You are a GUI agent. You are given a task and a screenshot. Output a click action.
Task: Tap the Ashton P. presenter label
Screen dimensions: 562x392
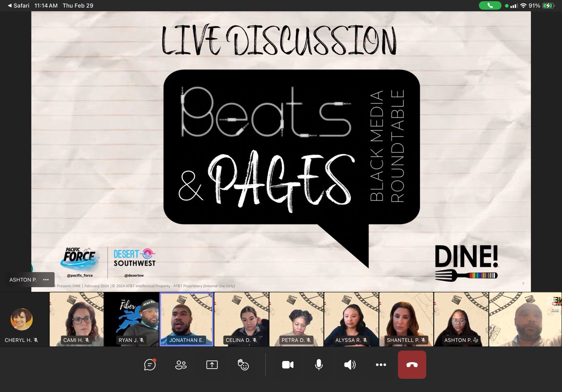(x=23, y=280)
